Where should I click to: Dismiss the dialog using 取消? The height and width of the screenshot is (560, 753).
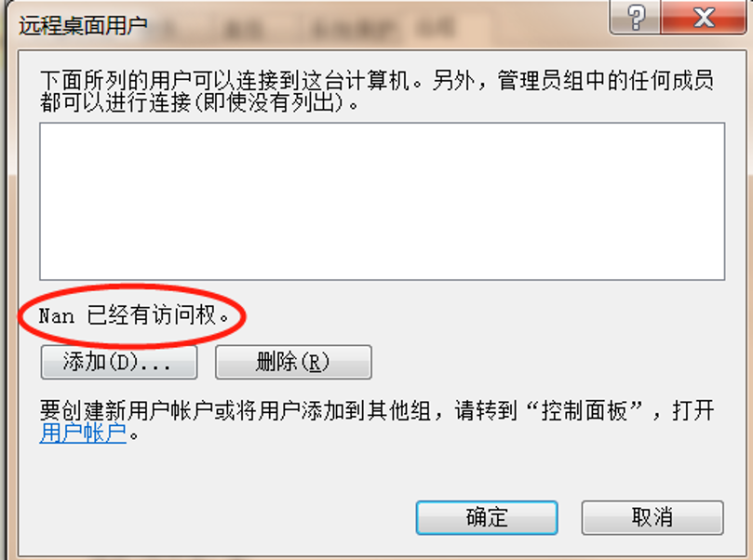[x=652, y=517]
